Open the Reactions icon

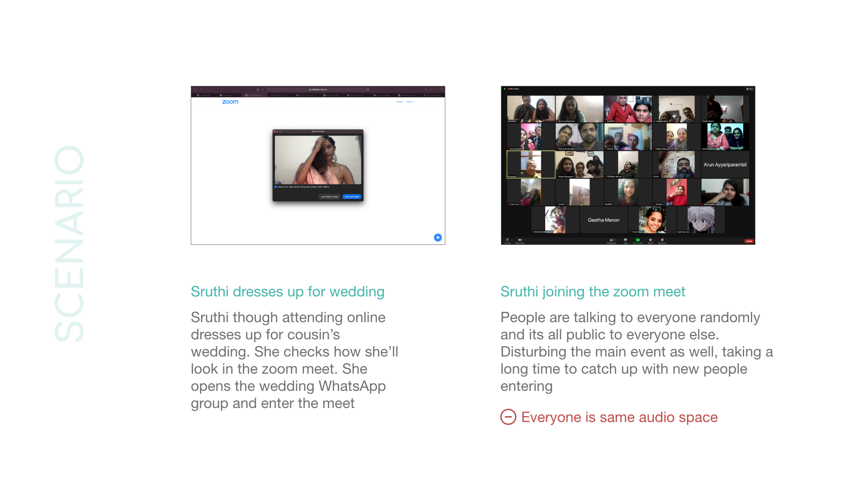[662, 240]
